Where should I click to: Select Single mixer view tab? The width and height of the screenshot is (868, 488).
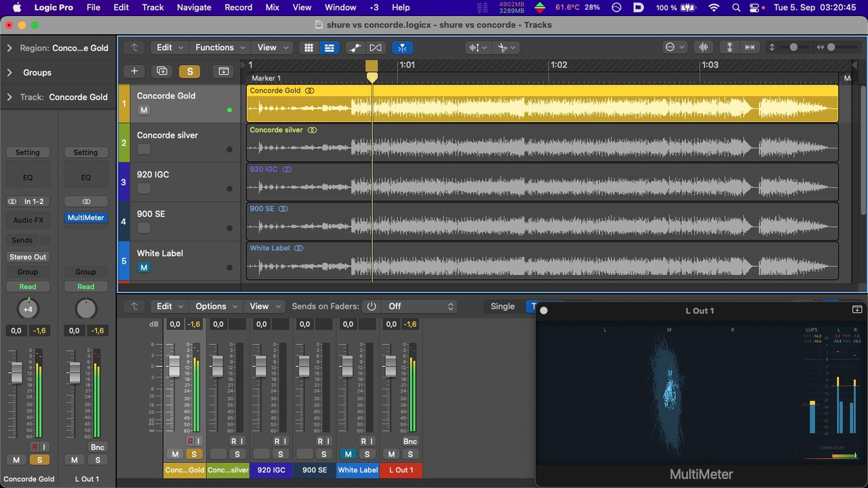(502, 306)
